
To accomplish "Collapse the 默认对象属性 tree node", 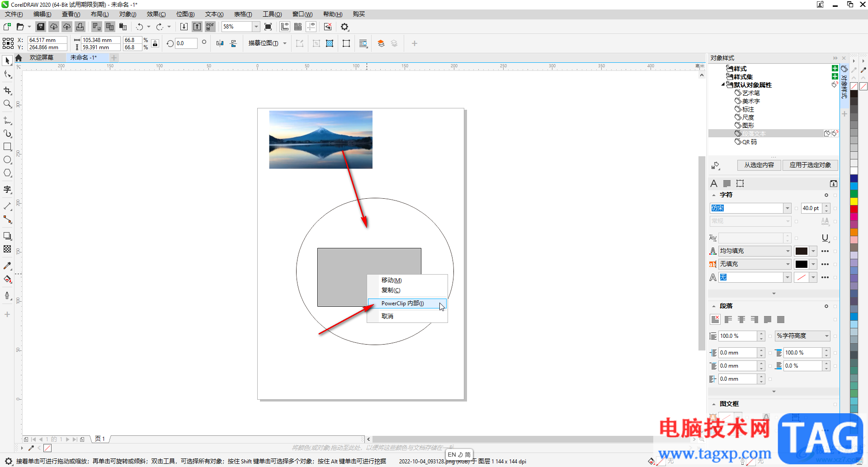I will click(723, 84).
